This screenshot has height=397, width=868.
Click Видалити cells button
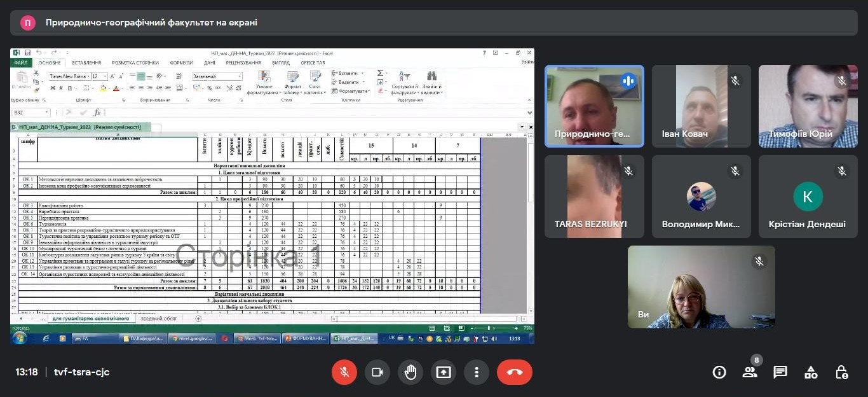[x=348, y=82]
